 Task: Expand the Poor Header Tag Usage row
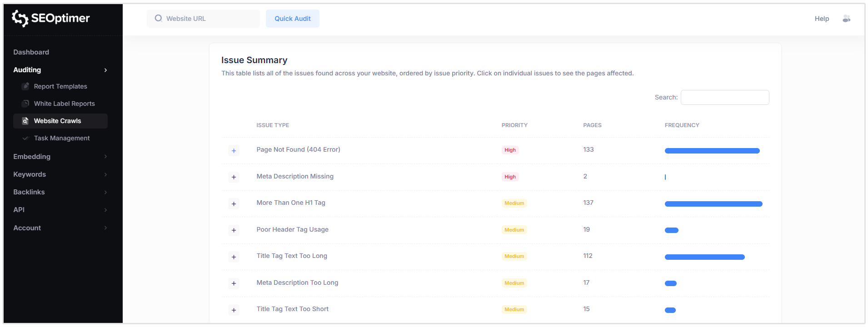[234, 230]
